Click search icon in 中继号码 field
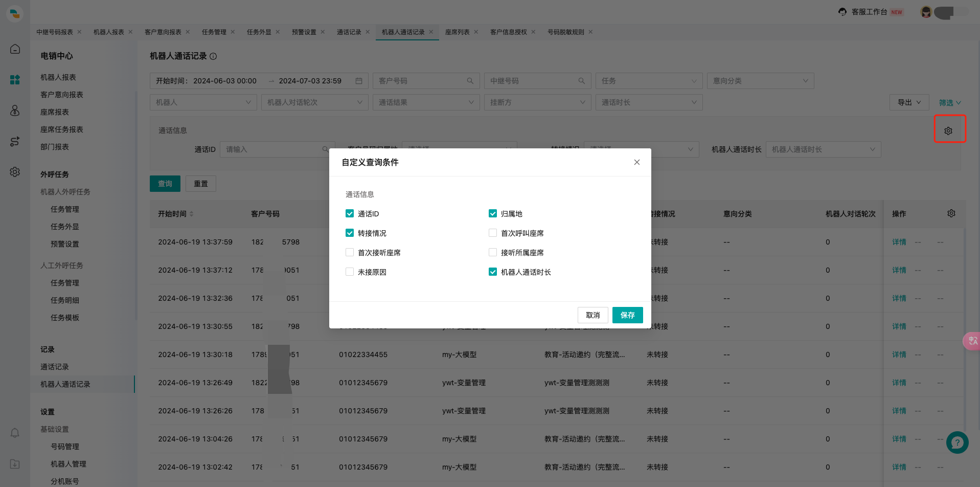This screenshot has width=980, height=487. pyautogui.click(x=582, y=81)
